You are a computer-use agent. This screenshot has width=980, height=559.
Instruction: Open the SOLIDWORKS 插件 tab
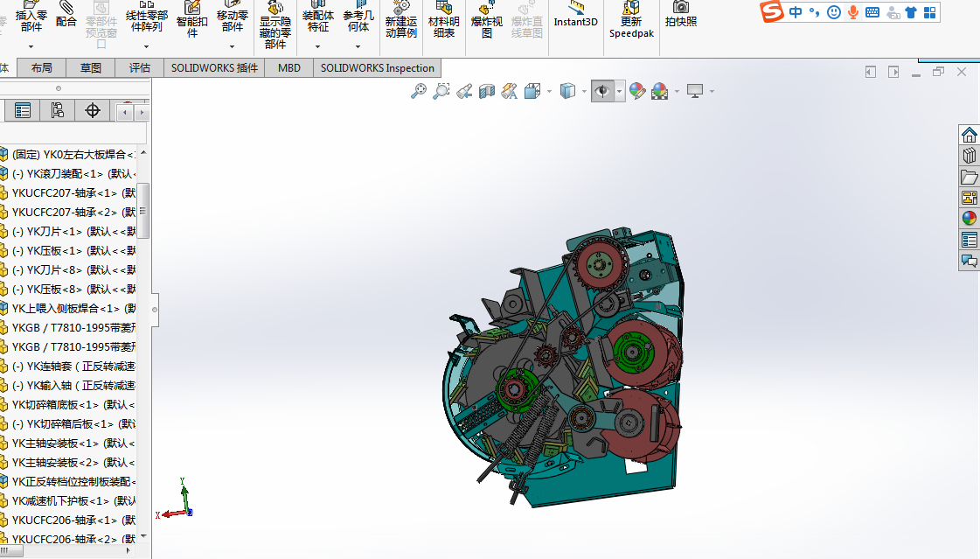point(214,67)
